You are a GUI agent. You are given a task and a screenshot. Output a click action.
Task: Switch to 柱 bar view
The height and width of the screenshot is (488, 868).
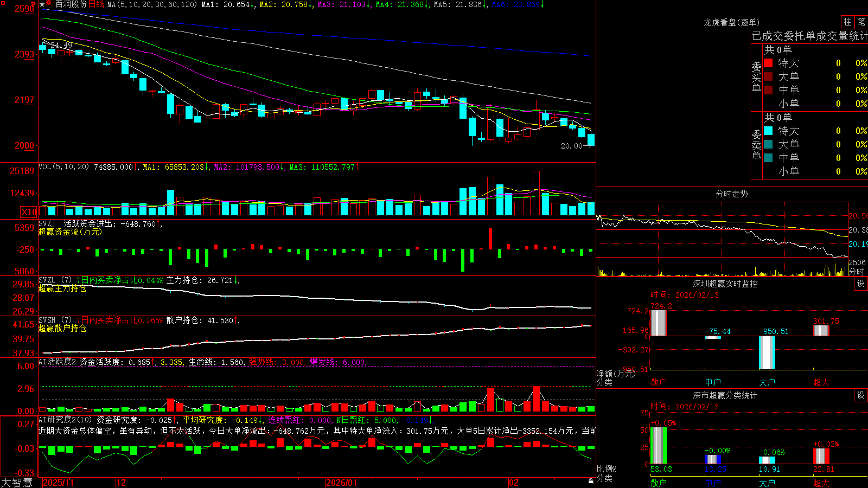847,22
